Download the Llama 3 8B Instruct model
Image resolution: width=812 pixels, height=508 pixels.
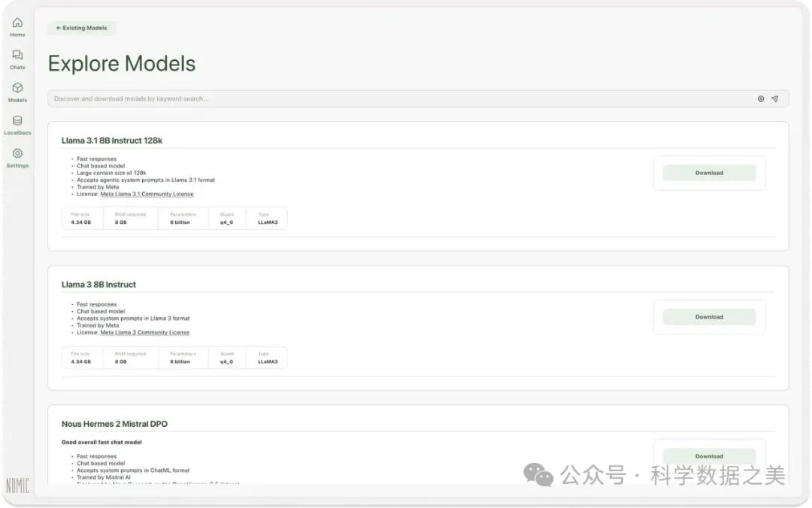708,317
